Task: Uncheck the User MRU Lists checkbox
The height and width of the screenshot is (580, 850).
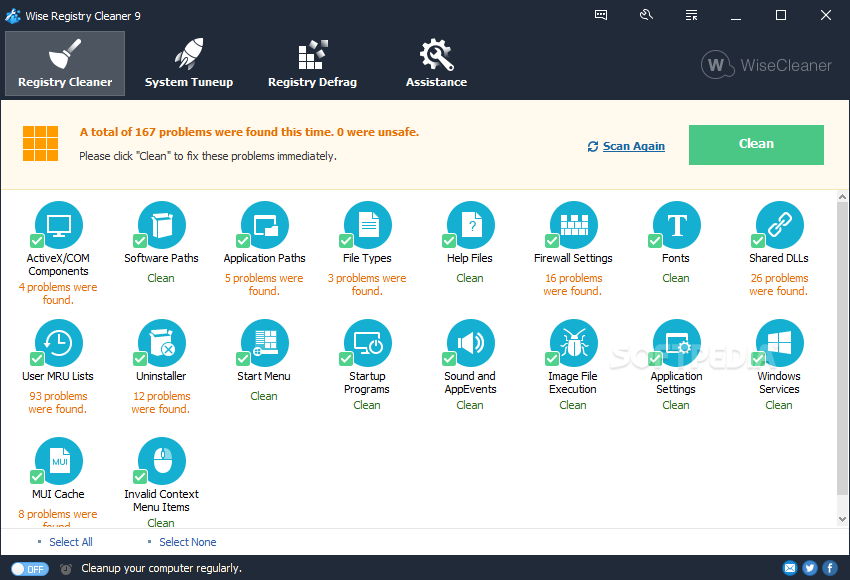Action: tap(37, 359)
